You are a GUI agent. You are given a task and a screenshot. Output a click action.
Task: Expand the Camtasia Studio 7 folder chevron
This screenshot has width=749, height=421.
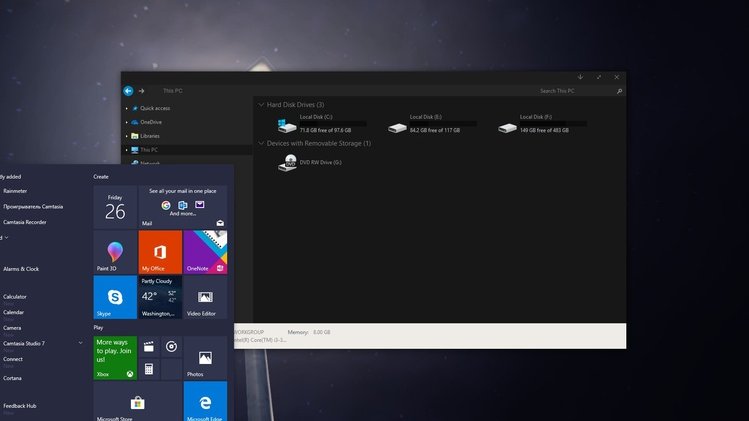tap(80, 343)
